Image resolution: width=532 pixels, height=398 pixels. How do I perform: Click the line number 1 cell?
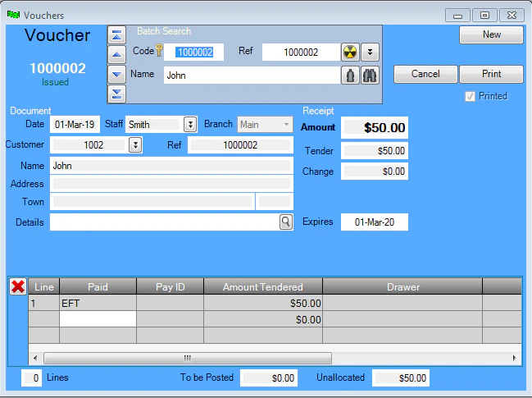coord(44,303)
